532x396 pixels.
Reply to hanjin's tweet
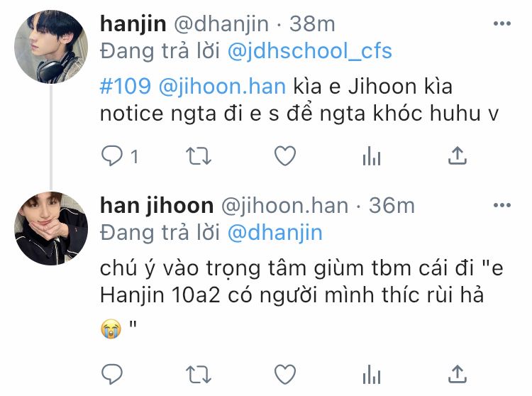(x=112, y=156)
